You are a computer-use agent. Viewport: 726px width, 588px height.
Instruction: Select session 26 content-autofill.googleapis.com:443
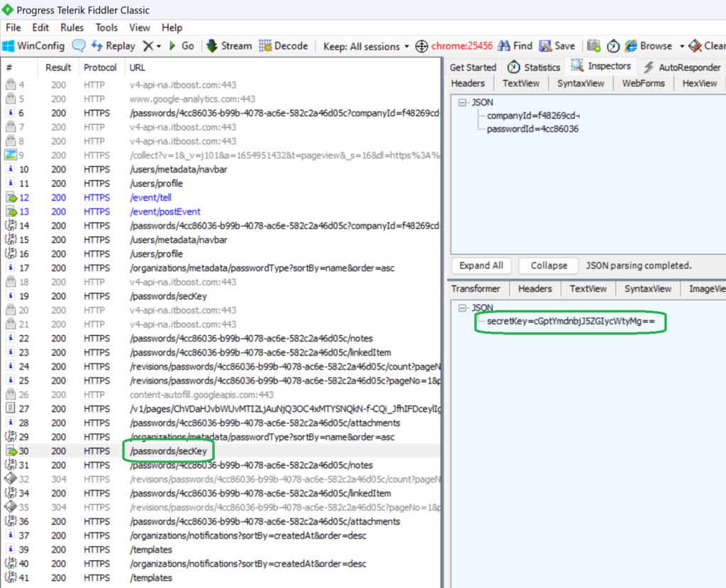click(x=221, y=395)
